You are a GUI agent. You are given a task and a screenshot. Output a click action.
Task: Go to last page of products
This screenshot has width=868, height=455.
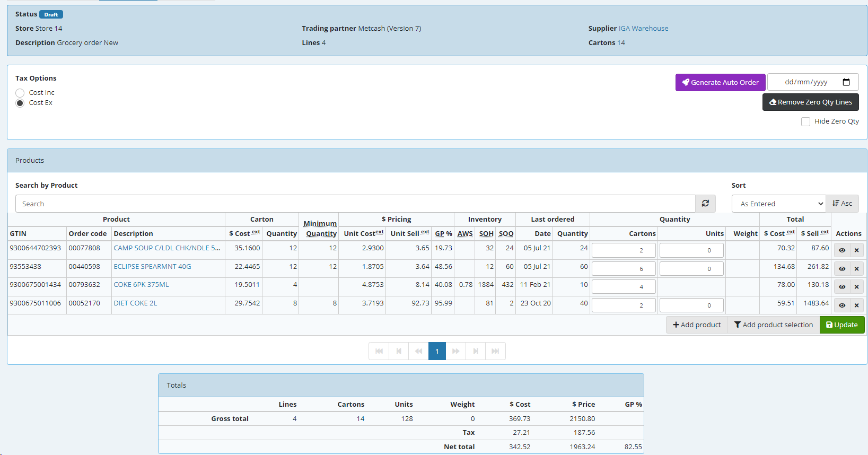[x=495, y=351]
